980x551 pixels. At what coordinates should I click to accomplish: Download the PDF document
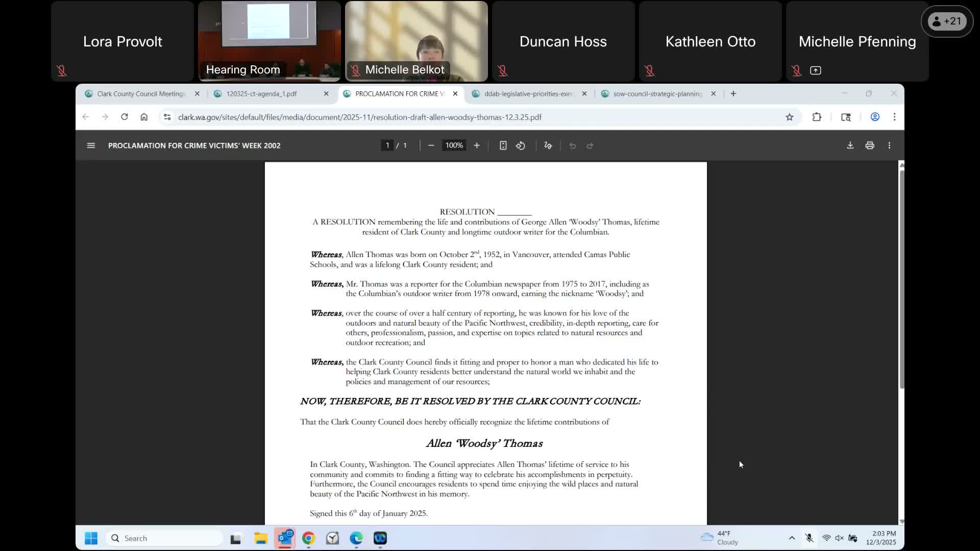[x=850, y=145]
